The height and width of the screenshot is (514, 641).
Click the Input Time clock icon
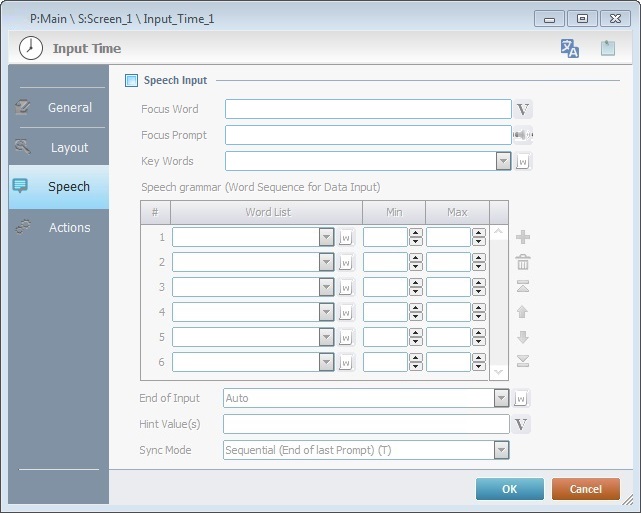point(31,48)
